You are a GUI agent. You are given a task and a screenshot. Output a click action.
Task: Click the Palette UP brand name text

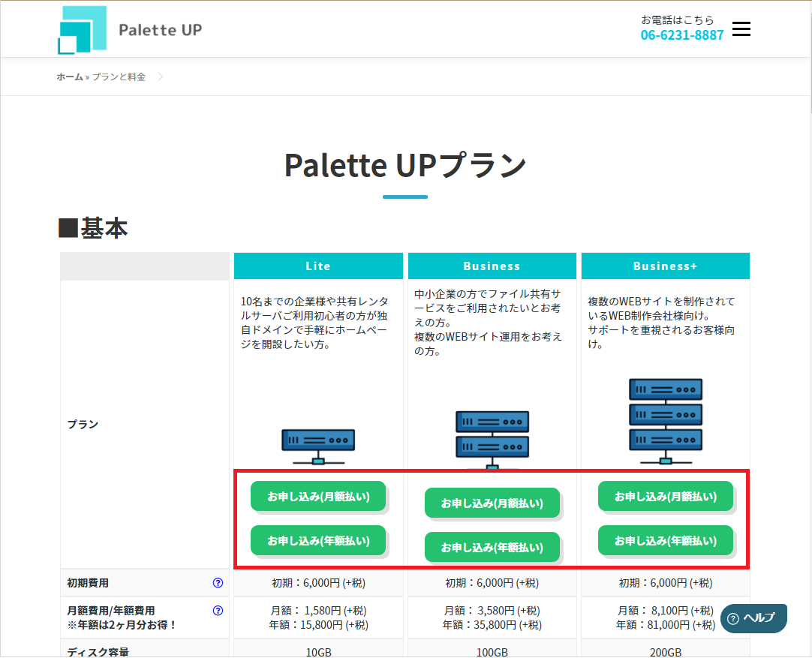point(160,30)
